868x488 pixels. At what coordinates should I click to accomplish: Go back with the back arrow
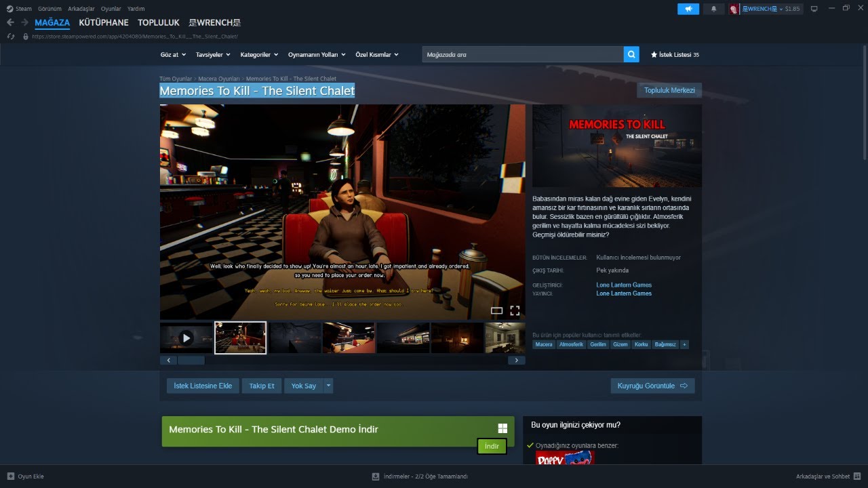point(10,22)
